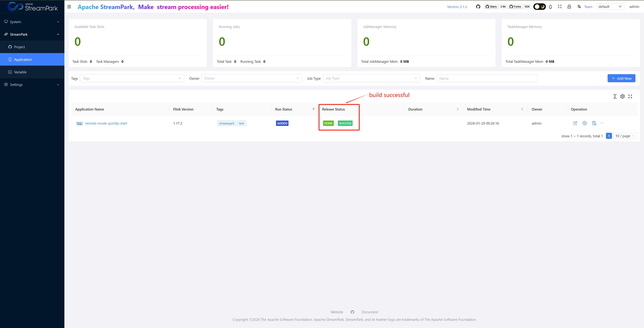Open more operations ellipsis menu
The image size is (644, 328).
click(602, 123)
